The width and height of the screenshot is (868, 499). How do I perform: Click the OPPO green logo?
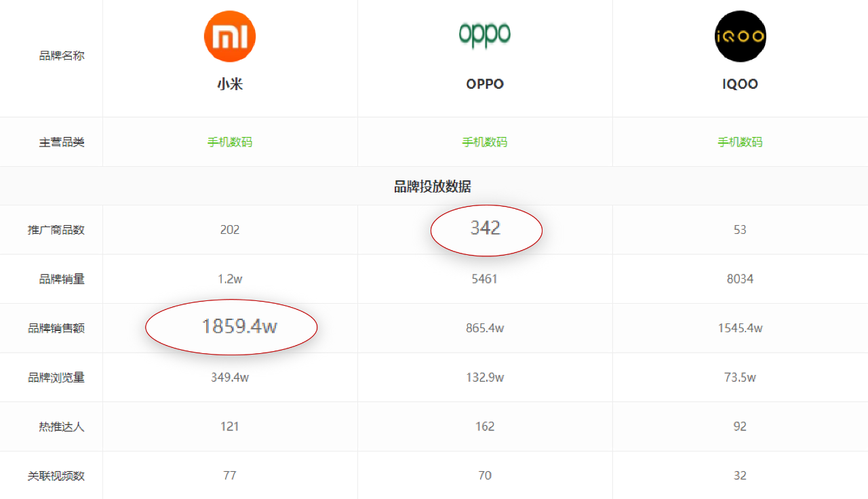coord(485,34)
